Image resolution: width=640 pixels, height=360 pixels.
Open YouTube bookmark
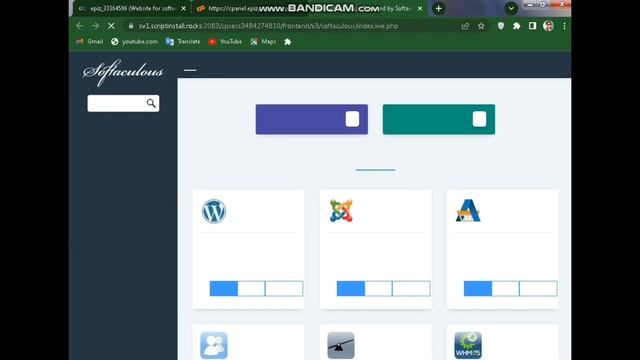coord(225,42)
